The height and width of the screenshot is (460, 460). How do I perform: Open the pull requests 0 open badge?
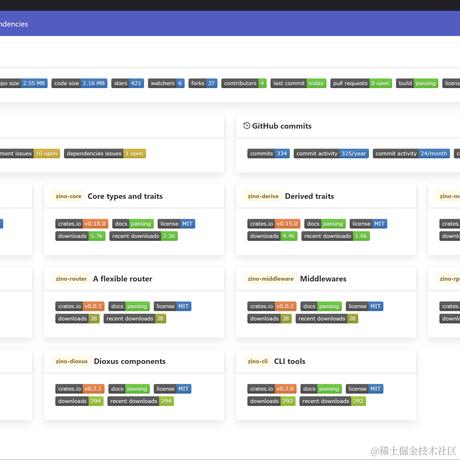click(361, 83)
